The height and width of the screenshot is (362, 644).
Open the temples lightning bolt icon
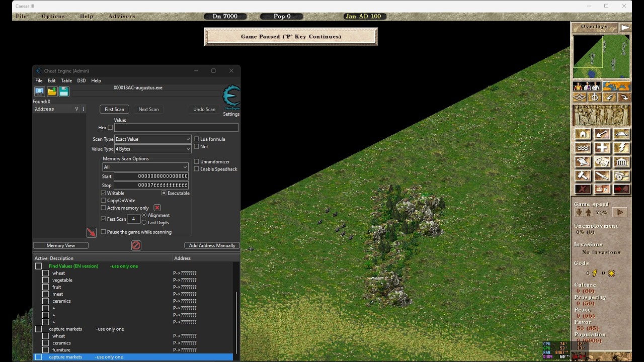[x=621, y=148]
